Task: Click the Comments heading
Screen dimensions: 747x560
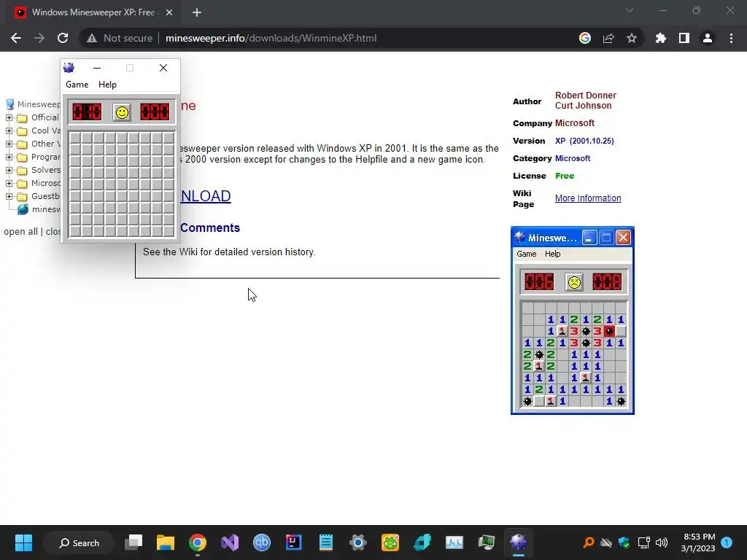Action: pos(209,227)
